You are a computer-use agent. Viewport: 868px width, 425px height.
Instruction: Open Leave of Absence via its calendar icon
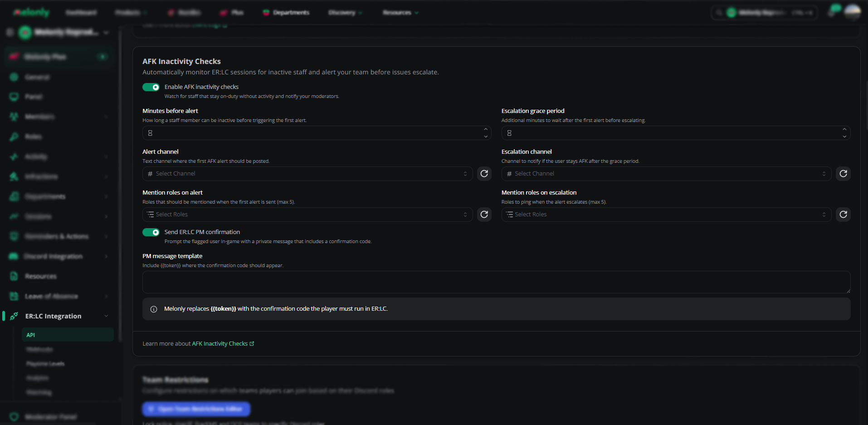tap(14, 297)
